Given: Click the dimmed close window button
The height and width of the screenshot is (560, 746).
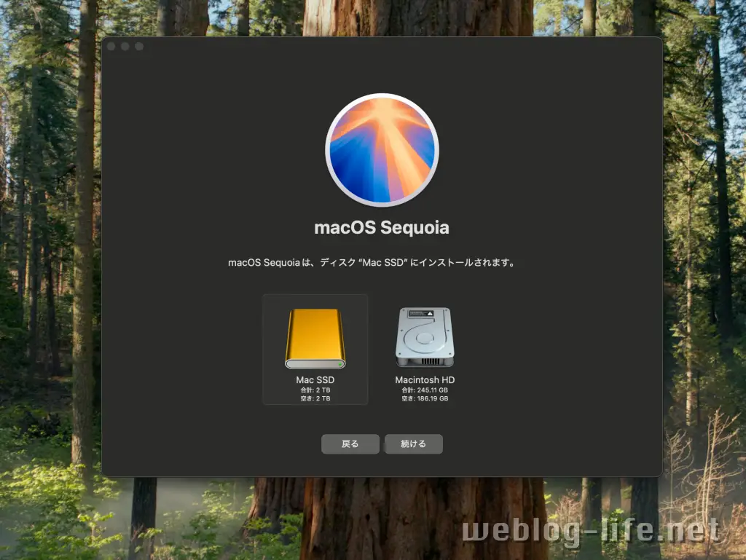Looking at the screenshot, I should pyautogui.click(x=111, y=46).
